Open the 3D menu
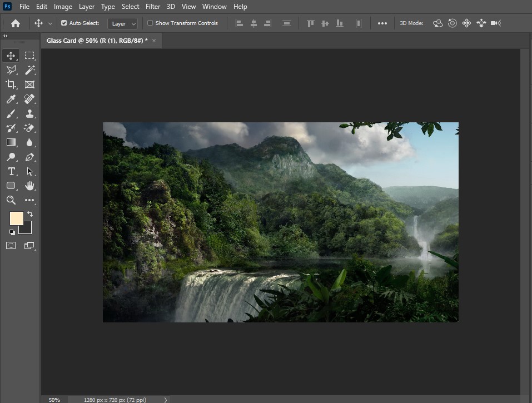The image size is (532, 403). 171,7
